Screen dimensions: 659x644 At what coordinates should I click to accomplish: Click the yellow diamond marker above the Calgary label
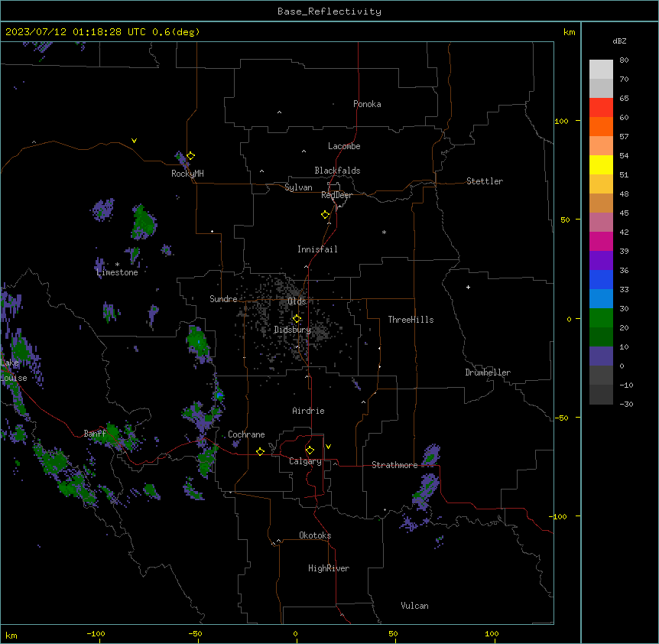[x=310, y=450]
